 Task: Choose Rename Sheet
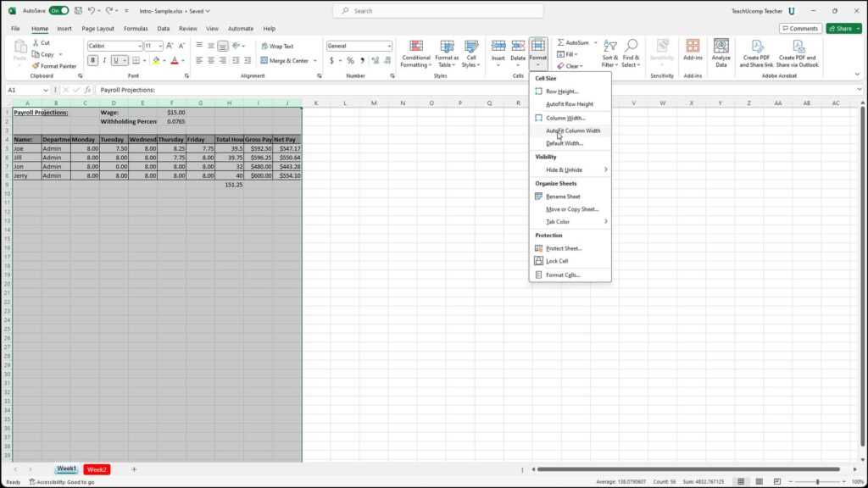click(570, 197)
